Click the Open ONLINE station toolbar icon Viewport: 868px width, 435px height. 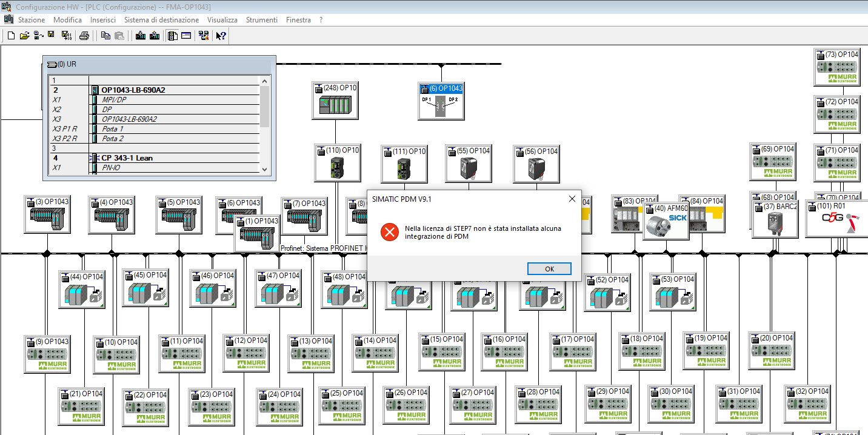pyautogui.click(x=38, y=36)
